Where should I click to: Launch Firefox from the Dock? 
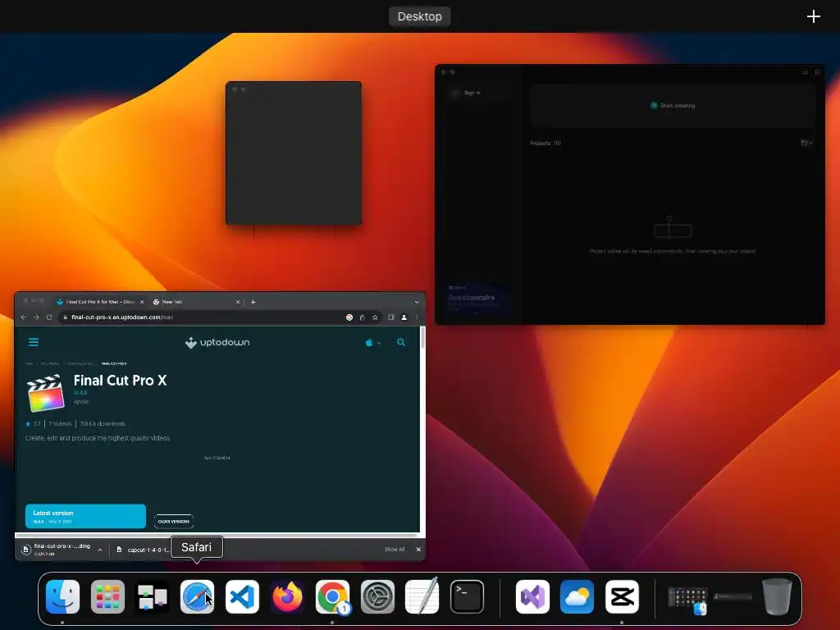pyautogui.click(x=287, y=597)
